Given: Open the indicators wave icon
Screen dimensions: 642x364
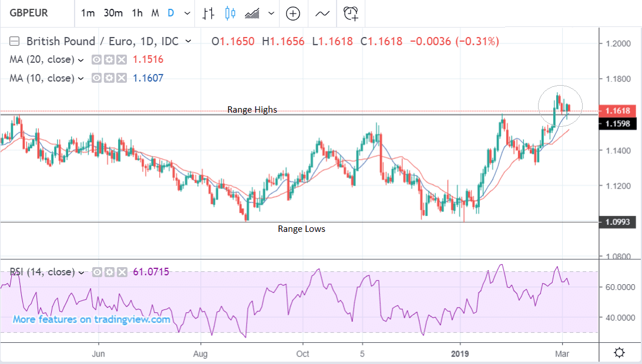Looking at the screenshot, I should [x=322, y=13].
